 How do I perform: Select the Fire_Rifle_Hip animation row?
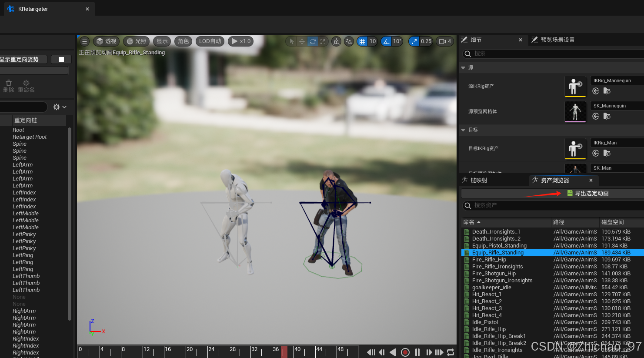[x=552, y=260]
